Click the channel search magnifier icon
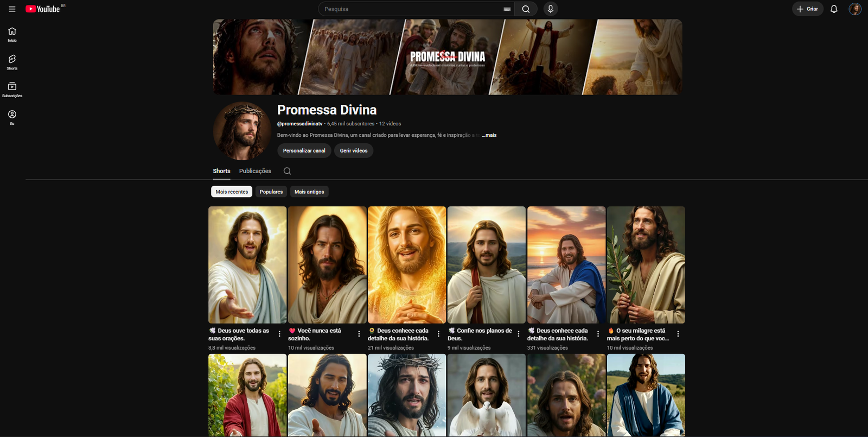 click(287, 171)
